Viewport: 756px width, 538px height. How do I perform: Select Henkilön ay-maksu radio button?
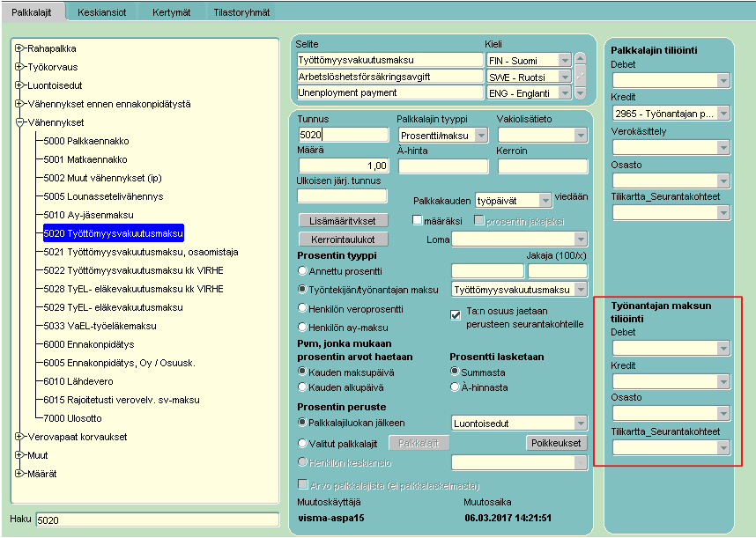coord(302,327)
